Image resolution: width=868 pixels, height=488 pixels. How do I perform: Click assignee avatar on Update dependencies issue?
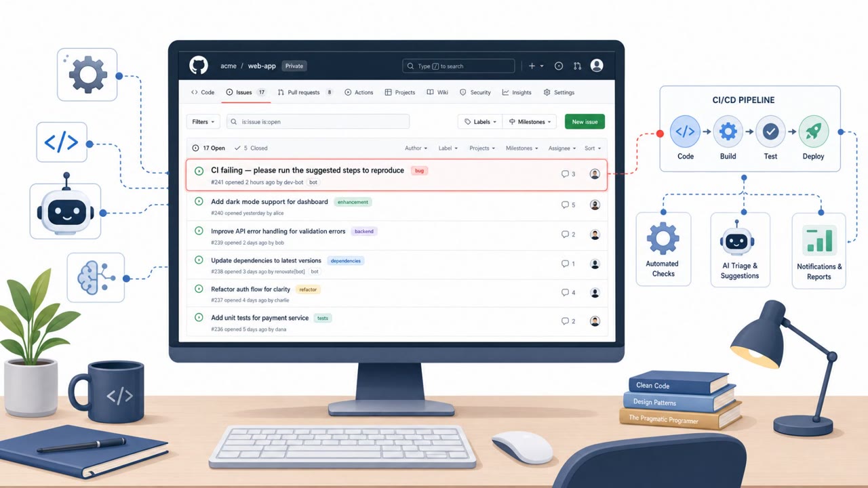(595, 264)
